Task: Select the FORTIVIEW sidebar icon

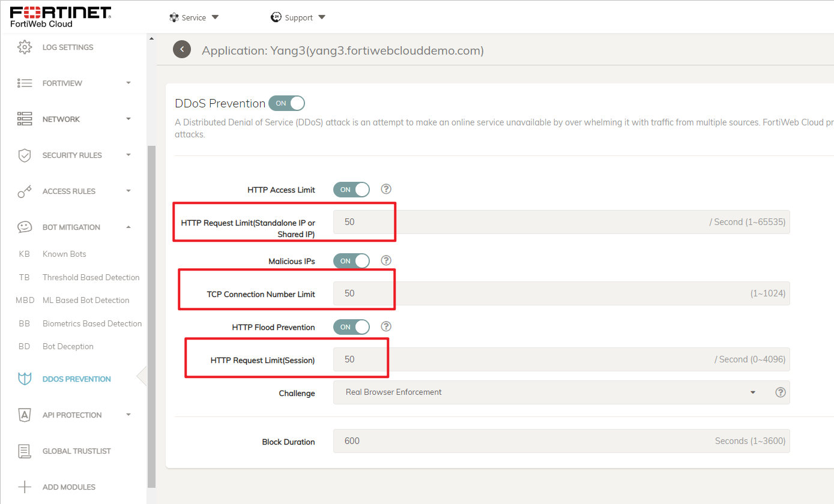Action: point(24,83)
